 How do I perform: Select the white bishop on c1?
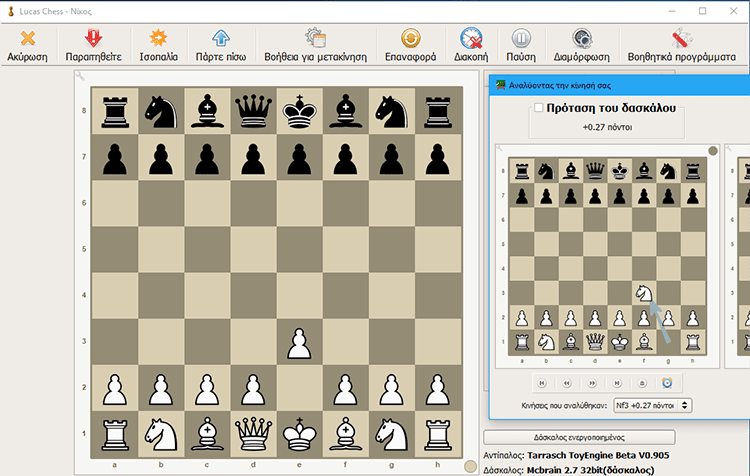pyautogui.click(x=207, y=434)
